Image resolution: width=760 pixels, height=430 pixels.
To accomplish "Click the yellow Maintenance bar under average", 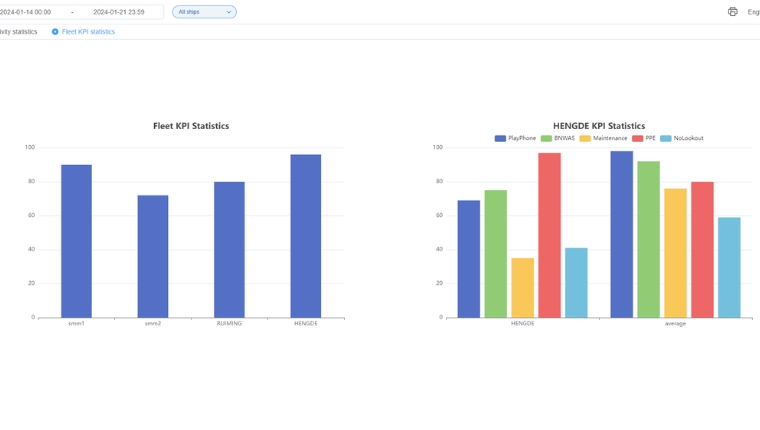I will click(x=675, y=253).
